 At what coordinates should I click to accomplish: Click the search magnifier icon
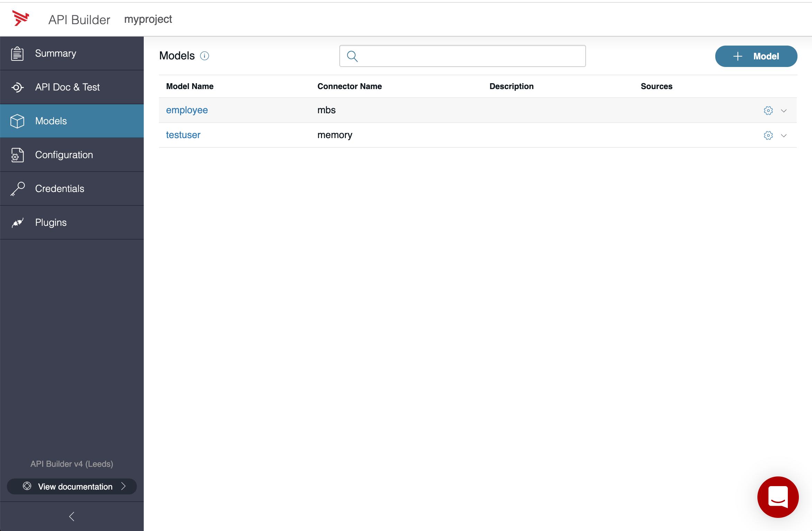352,56
